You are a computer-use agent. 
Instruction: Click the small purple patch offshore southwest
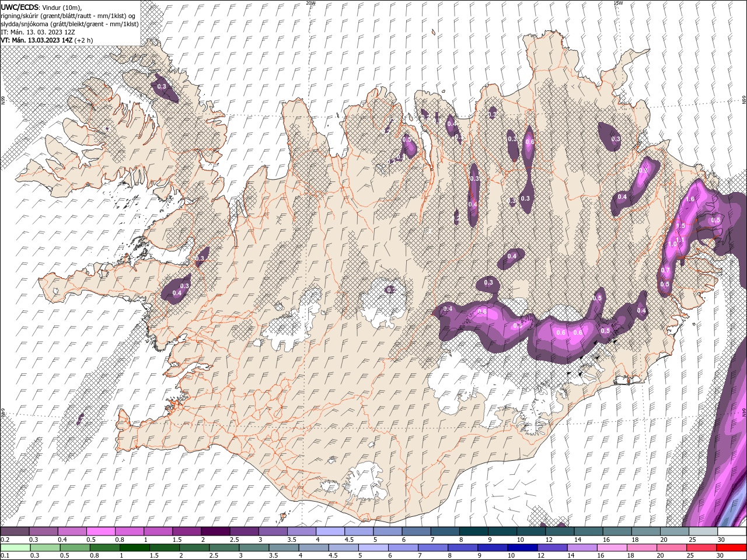click(x=80, y=418)
